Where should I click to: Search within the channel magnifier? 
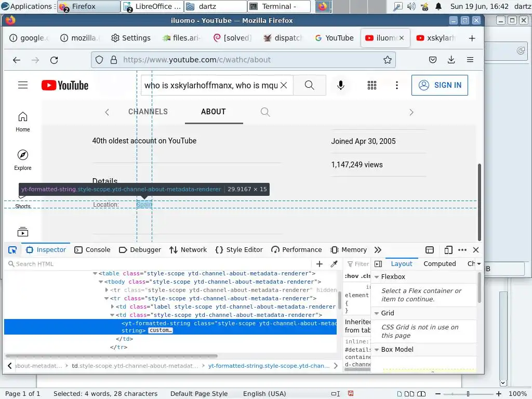265,112
